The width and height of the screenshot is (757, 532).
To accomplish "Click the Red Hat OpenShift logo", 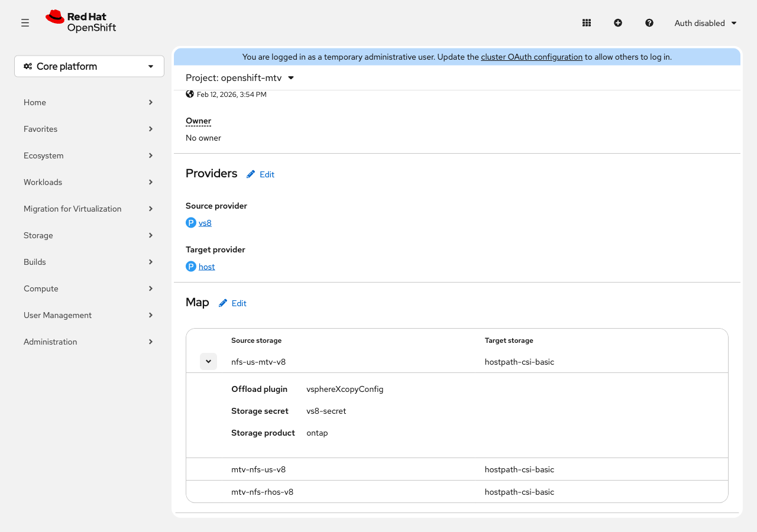I will [x=81, y=22].
